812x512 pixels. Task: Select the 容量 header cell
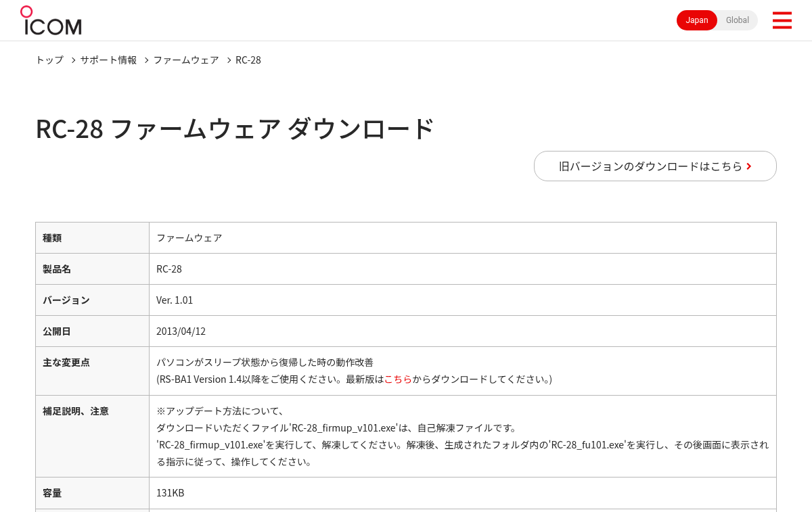92,493
